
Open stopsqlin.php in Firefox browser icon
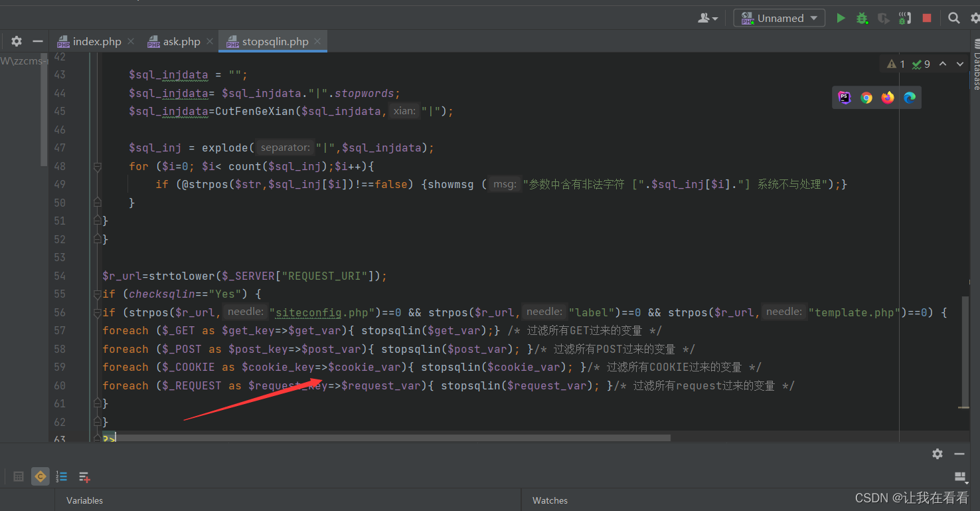887,97
